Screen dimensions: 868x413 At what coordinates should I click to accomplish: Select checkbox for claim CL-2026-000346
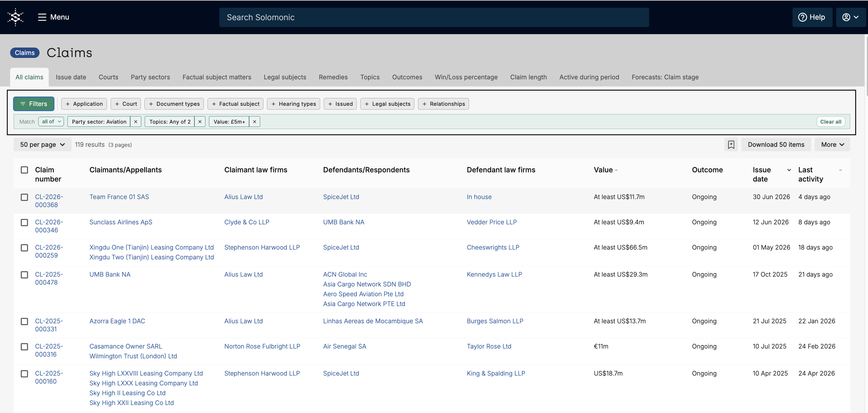[24, 223]
